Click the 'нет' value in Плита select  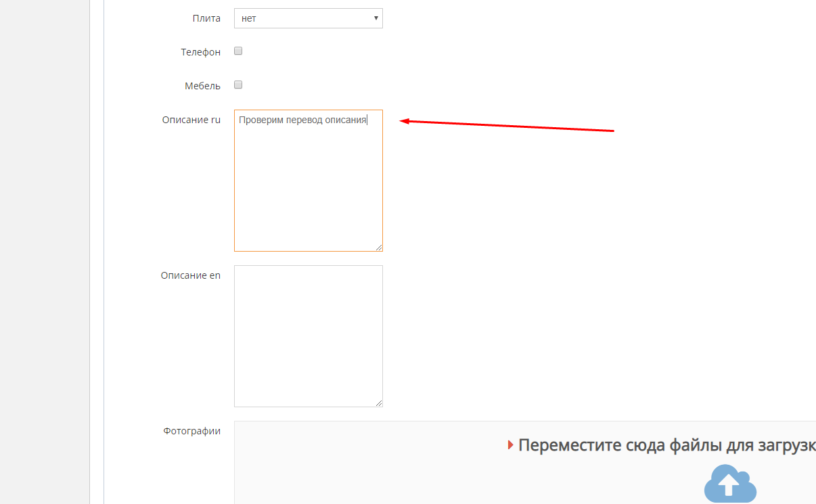click(x=249, y=19)
